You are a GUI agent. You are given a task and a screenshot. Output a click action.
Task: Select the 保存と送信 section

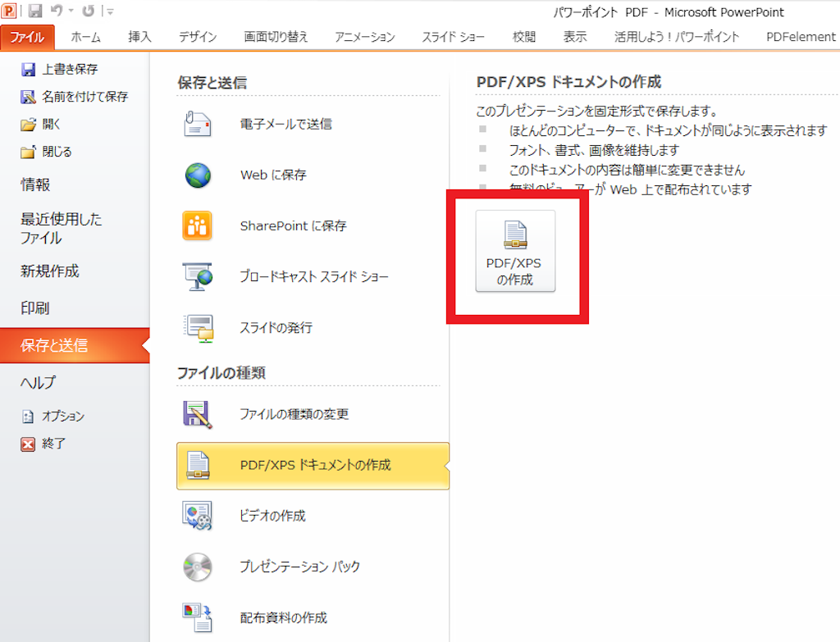pyautogui.click(x=75, y=345)
